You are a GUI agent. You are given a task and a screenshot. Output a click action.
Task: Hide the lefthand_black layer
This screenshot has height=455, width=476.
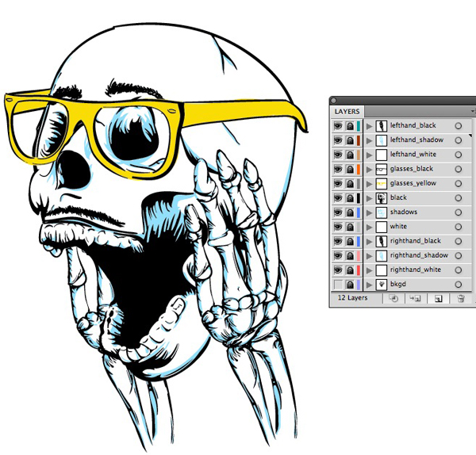338,125
